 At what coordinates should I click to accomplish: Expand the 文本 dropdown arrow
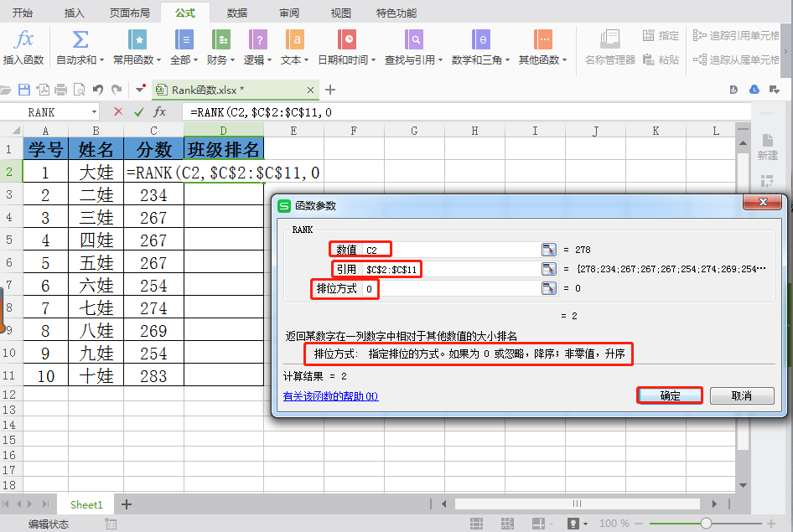click(x=307, y=60)
